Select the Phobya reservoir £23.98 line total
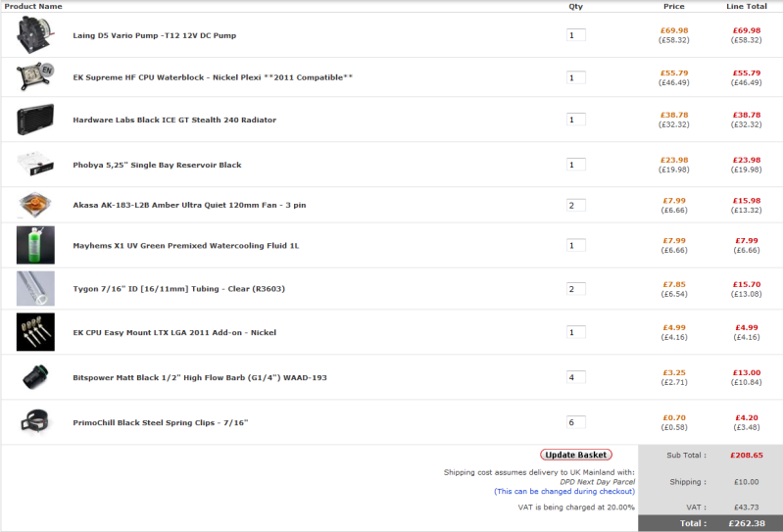 [747, 161]
